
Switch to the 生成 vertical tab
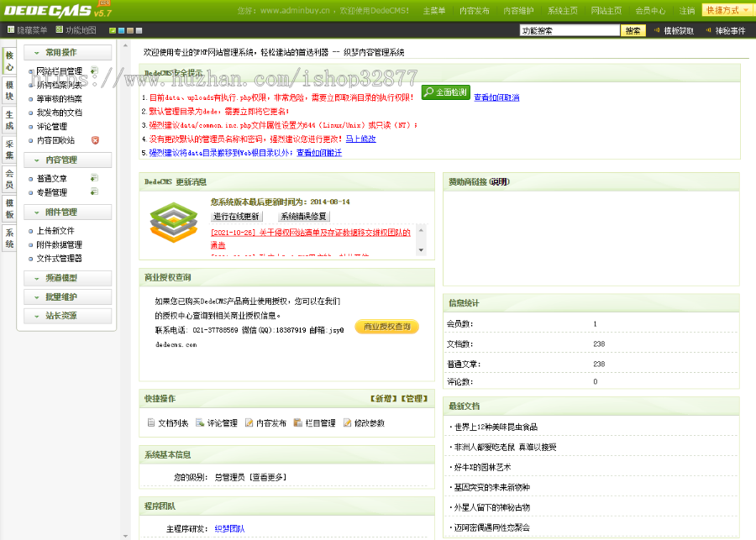9,120
